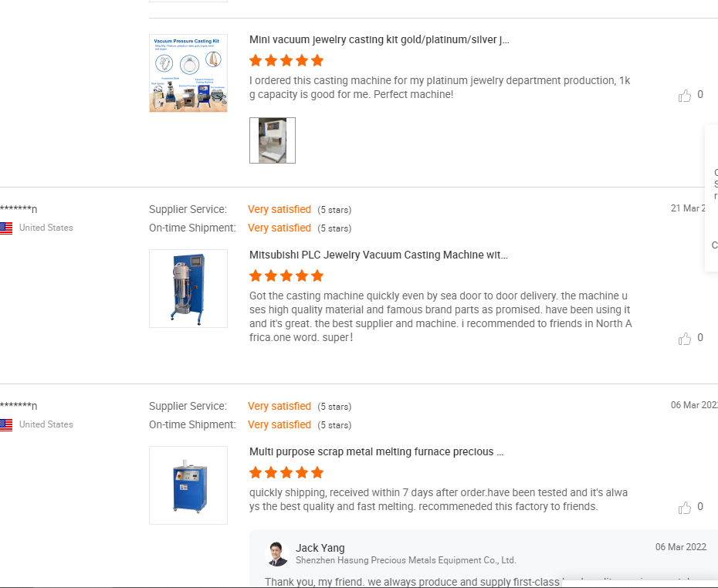This screenshot has height=588, width=718.
Task: Click five-star rating on casting kit review
Action: pos(286,60)
